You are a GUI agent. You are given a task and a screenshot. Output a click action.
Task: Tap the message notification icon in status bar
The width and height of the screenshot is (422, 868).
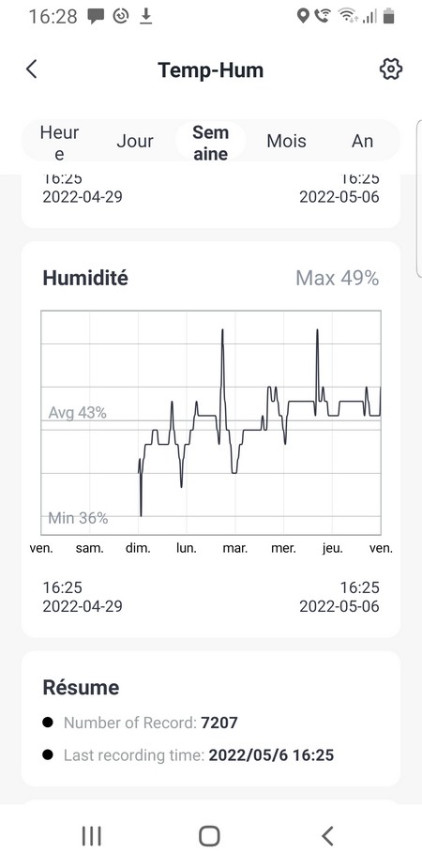tap(96, 17)
